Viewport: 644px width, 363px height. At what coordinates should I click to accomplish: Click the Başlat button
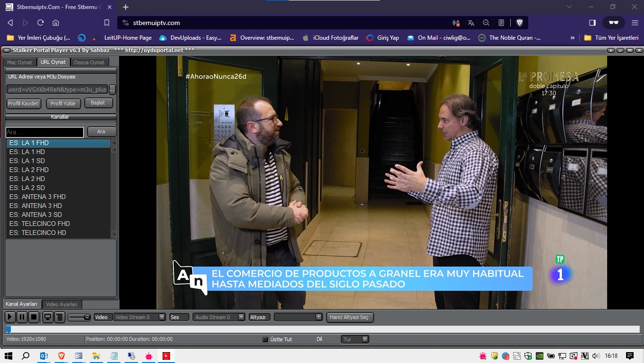click(98, 103)
